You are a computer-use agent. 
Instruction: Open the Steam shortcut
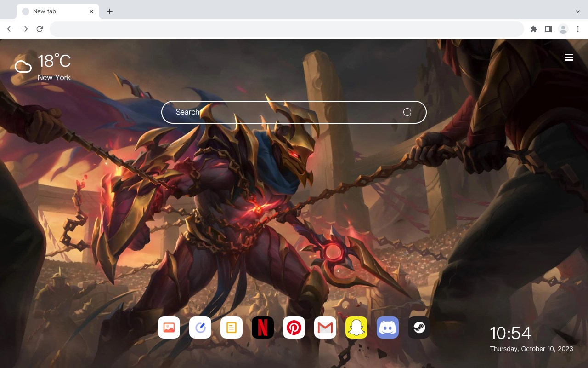419,328
